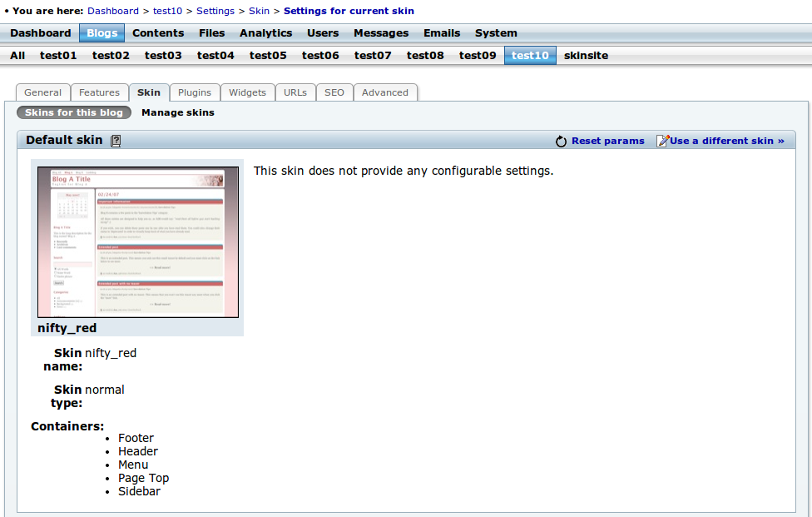Open the Default skin help manual icon
The height and width of the screenshot is (517, 812).
click(116, 141)
